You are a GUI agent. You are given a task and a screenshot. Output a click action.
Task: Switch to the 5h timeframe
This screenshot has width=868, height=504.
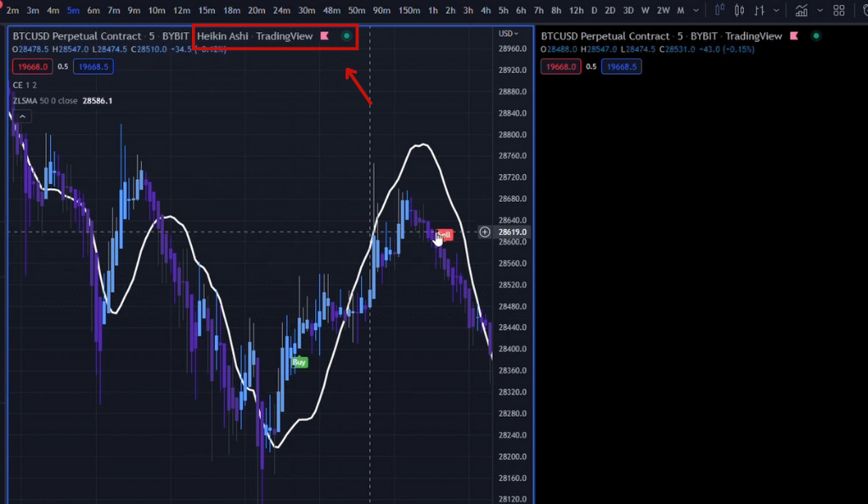tap(503, 10)
